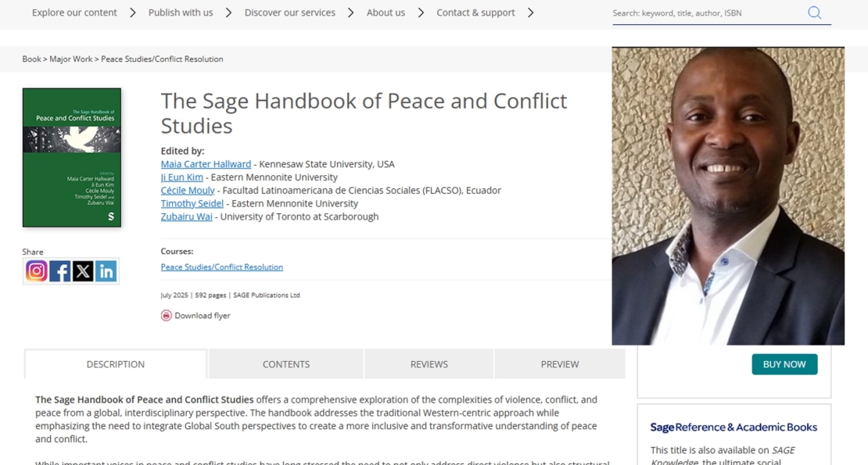Screen dimensions: 868x465
Task: Open the Peace Studies/Conflict Resolution course link
Action: (x=222, y=267)
